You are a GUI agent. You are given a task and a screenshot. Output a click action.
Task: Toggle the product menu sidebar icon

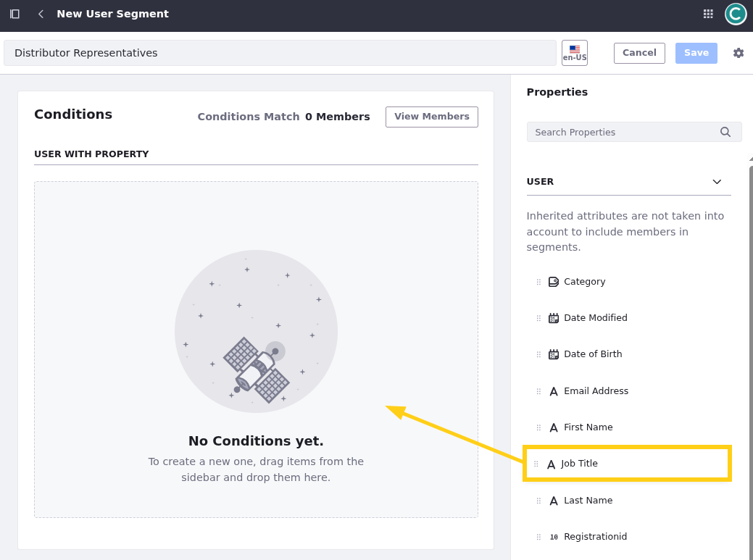(14, 14)
